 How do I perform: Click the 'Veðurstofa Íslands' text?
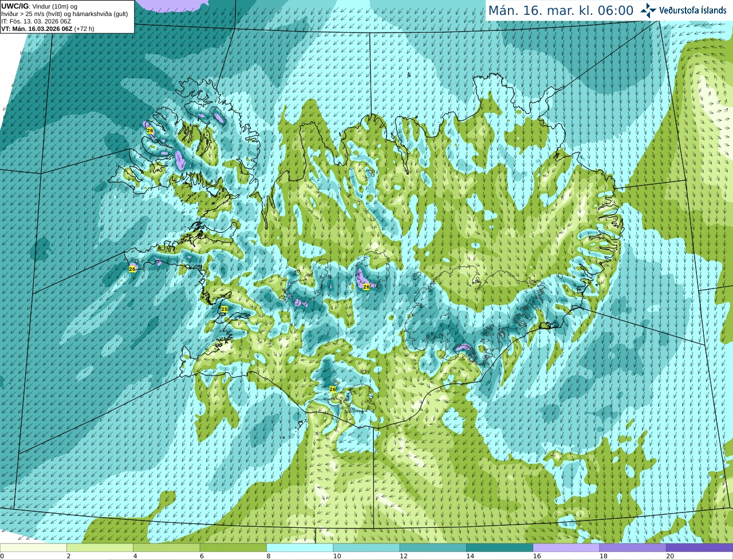[x=692, y=10]
